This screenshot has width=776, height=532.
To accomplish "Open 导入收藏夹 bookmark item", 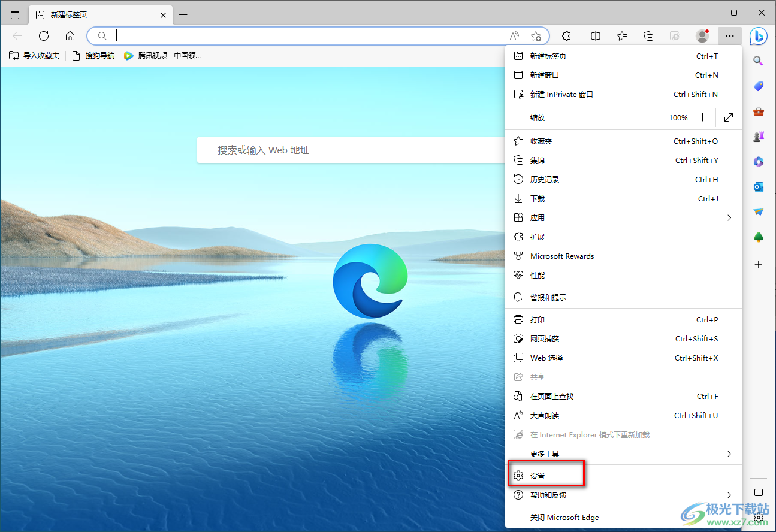I will click(x=34, y=56).
